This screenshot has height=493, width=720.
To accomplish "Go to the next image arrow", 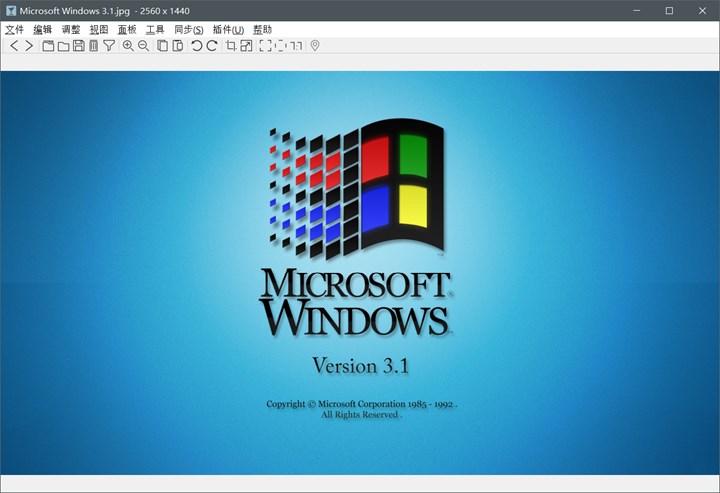I will coord(29,45).
